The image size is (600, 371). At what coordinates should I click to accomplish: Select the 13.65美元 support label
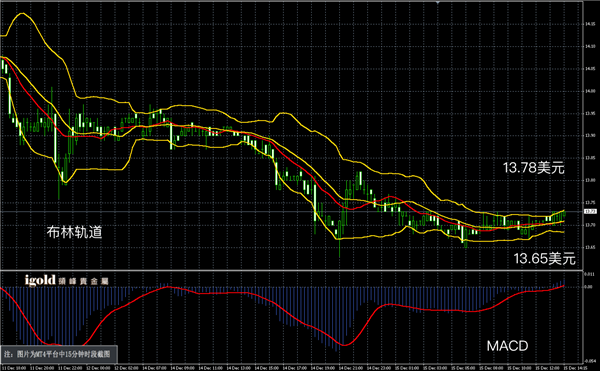(544, 259)
